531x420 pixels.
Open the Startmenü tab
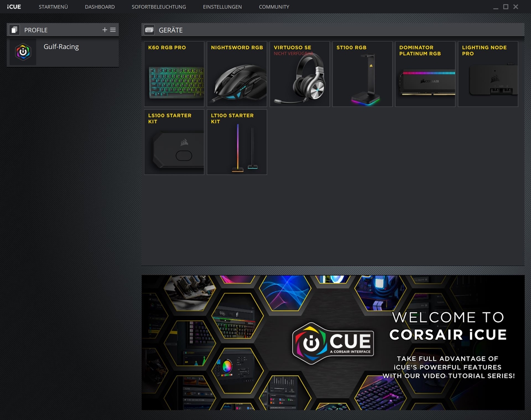(x=53, y=7)
